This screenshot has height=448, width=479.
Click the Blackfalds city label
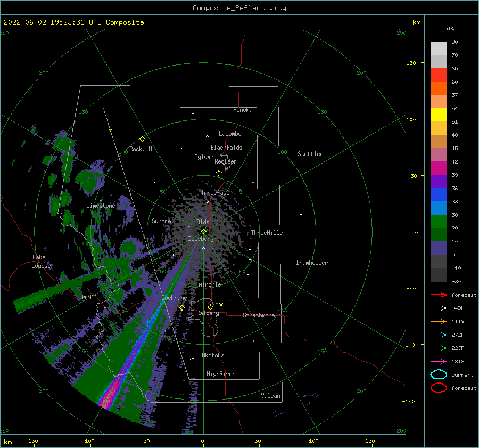226,148
